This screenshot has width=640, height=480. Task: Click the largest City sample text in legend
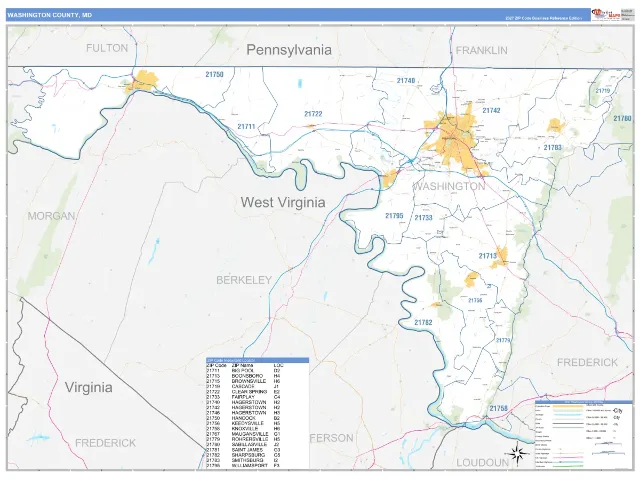click(x=618, y=411)
